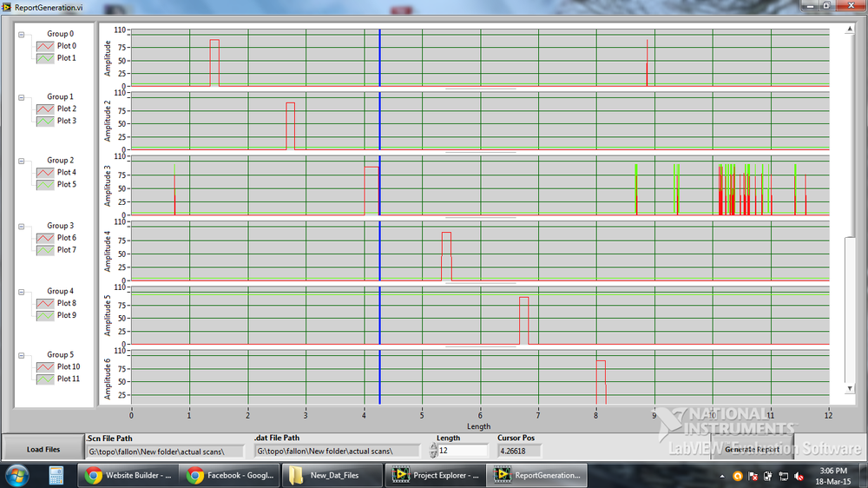Click the Cursor Pos value field

[519, 452]
